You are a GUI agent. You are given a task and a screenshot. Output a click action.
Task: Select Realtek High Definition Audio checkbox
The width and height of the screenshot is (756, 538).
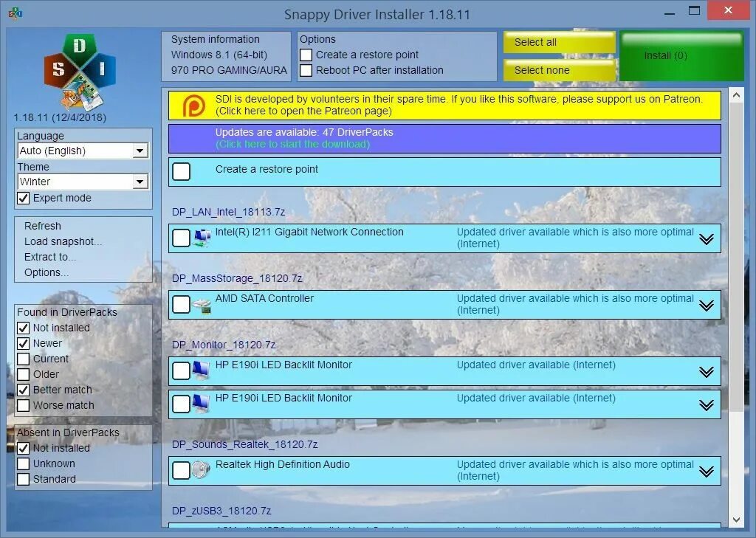(x=182, y=471)
